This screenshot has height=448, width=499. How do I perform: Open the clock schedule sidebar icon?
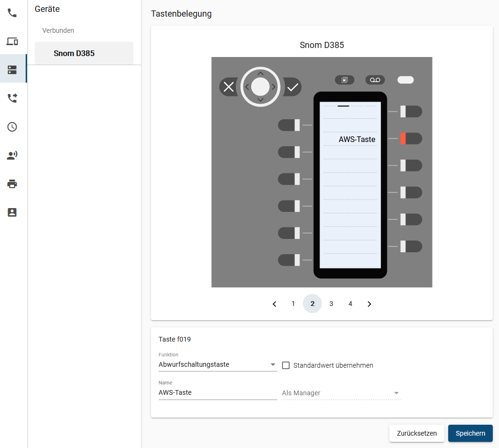[12, 127]
